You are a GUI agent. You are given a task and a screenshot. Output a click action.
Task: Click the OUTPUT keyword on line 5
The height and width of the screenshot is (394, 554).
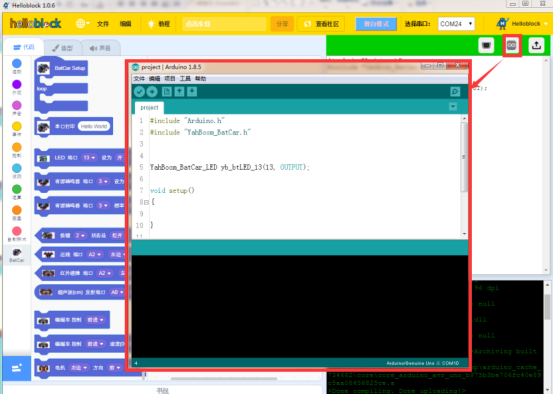coord(292,167)
